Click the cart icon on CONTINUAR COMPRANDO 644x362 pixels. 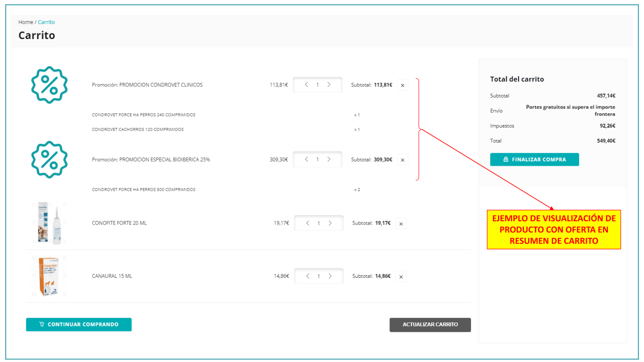point(42,324)
